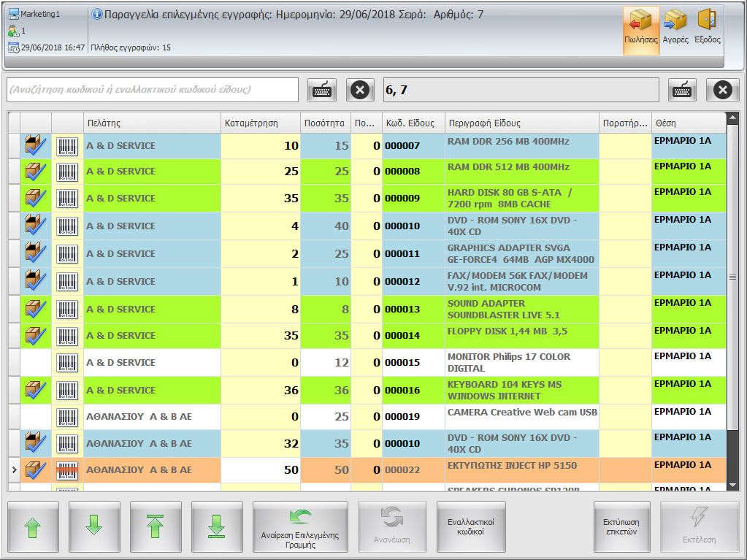Screen dimensions: 747x560
Task: Click checked box icon of SOUND ADAPTER row
Action: (x=36, y=309)
